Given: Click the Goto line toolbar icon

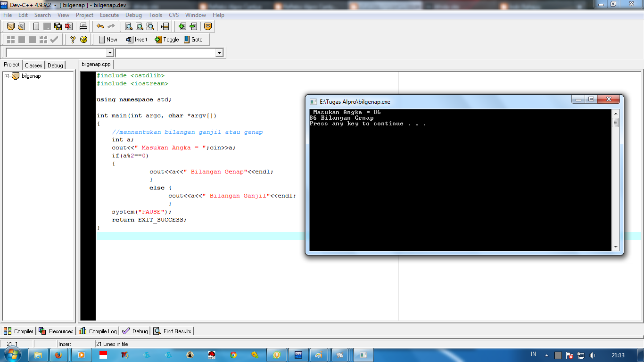Looking at the screenshot, I should pos(165,26).
